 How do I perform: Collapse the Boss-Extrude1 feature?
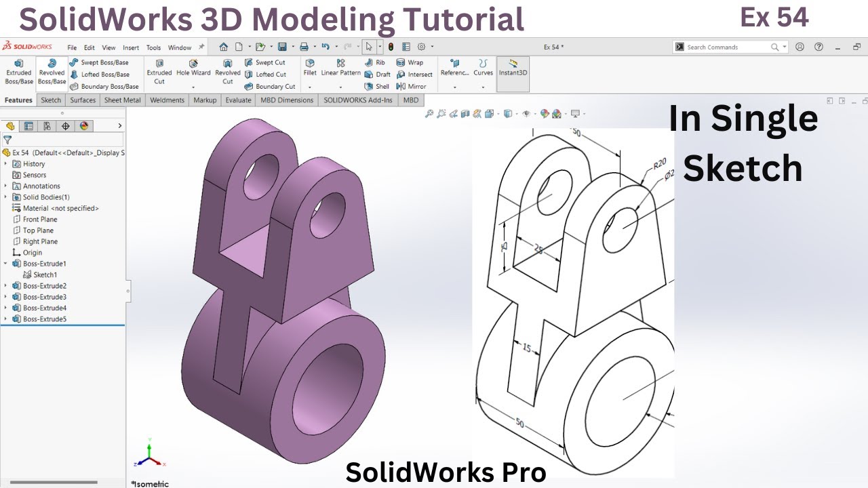(6, 264)
